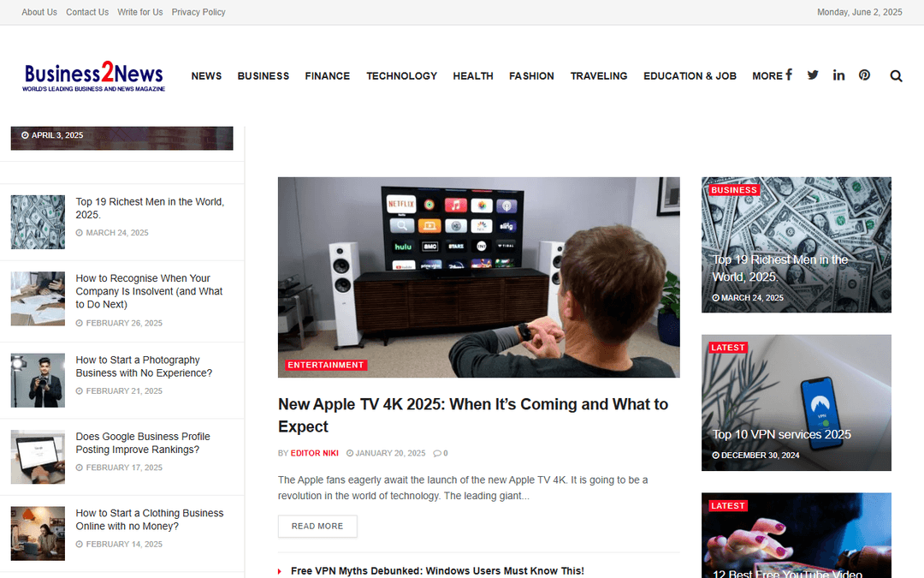Click the March 24, 2025 date in left sidebar
924x578 pixels.
coord(112,233)
